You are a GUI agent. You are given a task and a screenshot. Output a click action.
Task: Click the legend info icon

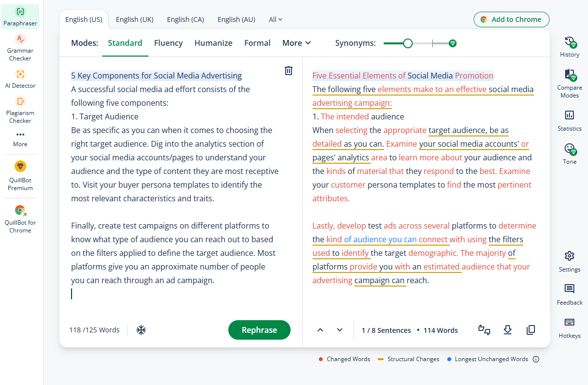tap(536, 359)
